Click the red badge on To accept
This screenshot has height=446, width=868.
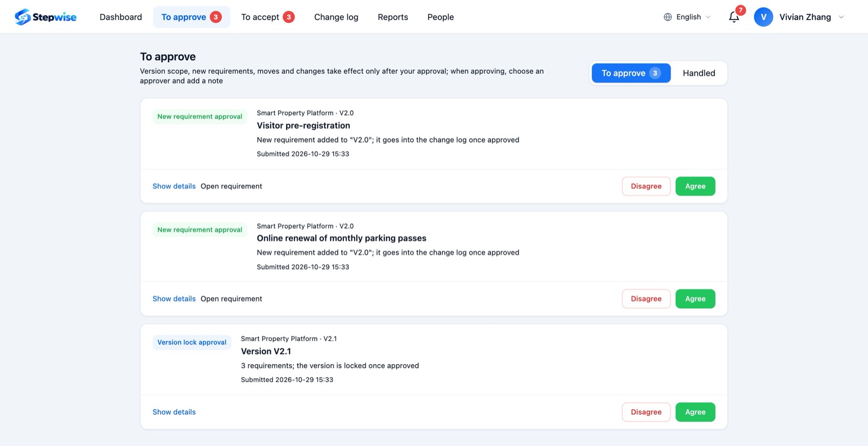pos(289,17)
